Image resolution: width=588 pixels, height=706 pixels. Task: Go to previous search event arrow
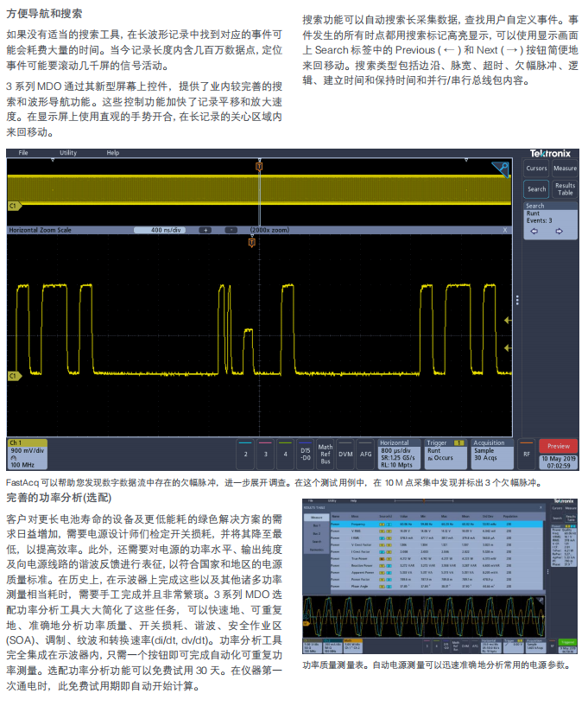pos(534,232)
